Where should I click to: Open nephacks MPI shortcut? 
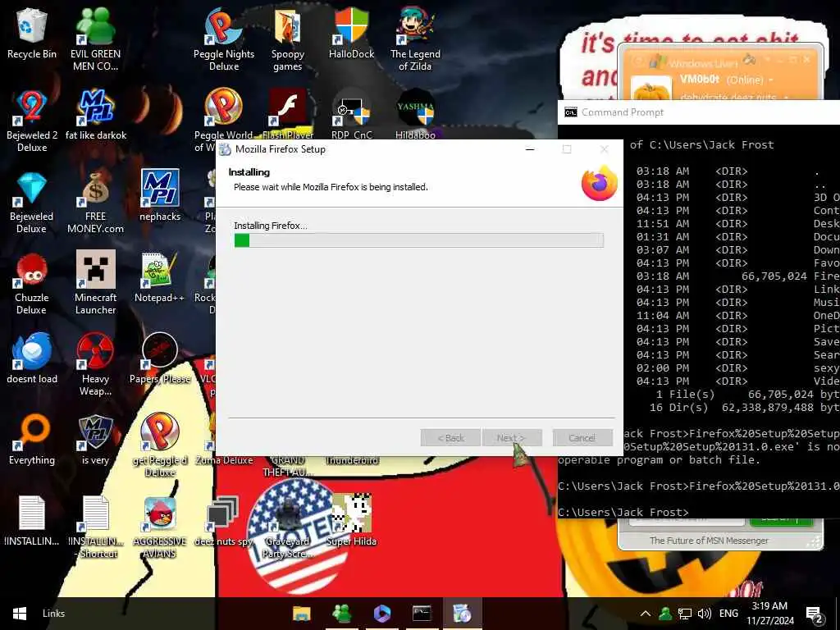[160, 195]
